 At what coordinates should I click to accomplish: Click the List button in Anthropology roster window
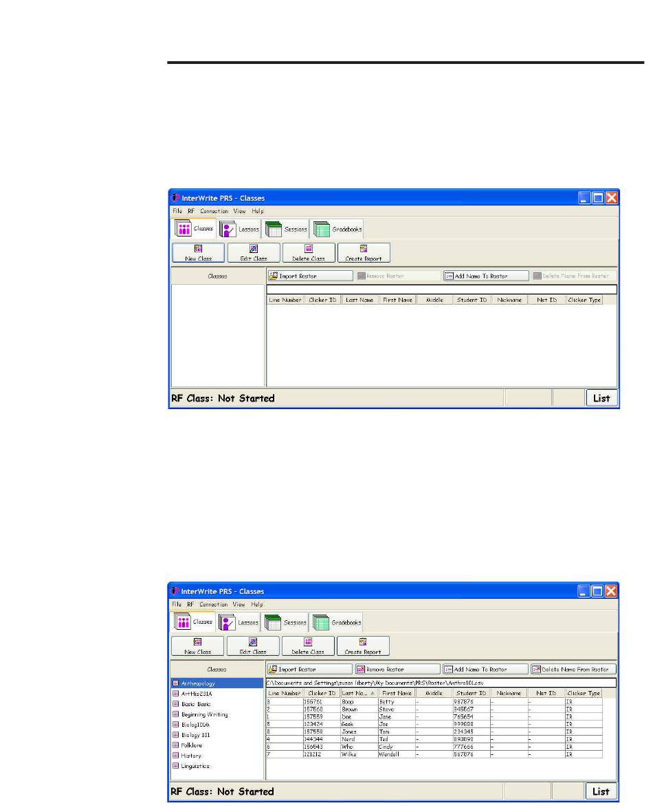(x=601, y=792)
